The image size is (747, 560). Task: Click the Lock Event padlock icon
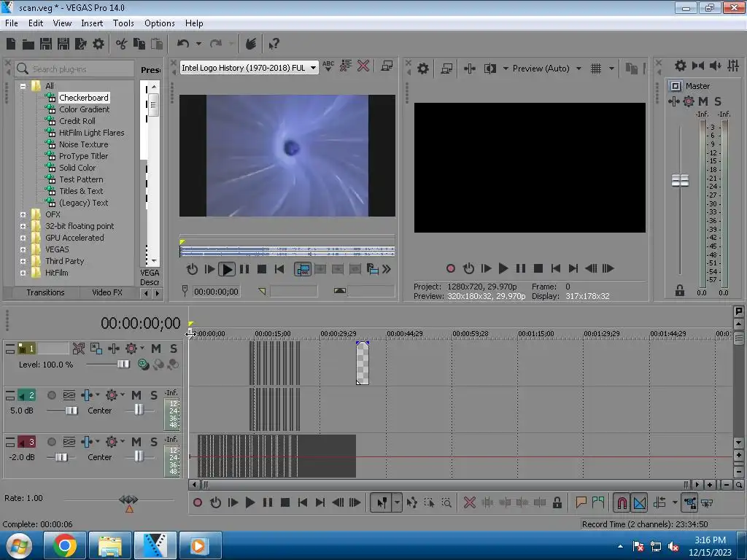point(557,502)
